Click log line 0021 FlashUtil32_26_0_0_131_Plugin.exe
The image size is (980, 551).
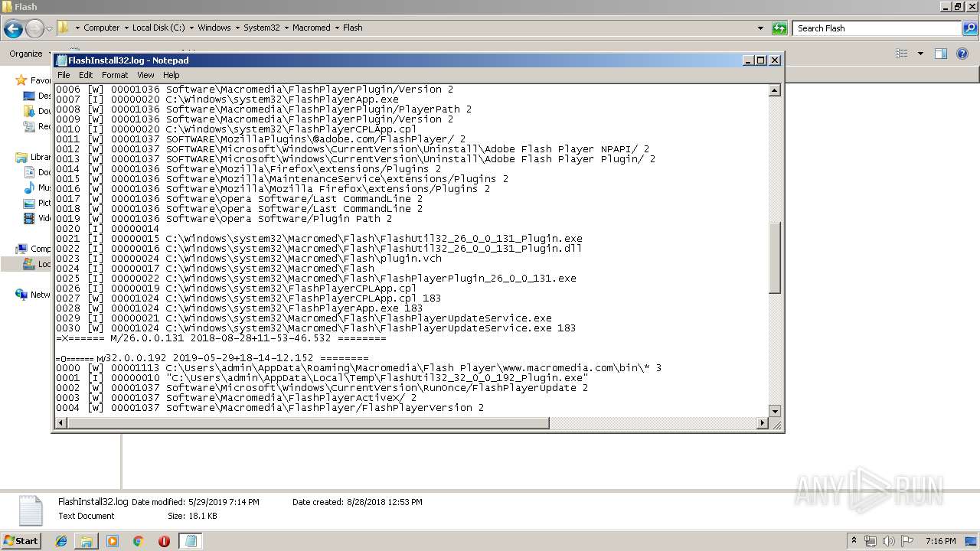[x=318, y=238]
